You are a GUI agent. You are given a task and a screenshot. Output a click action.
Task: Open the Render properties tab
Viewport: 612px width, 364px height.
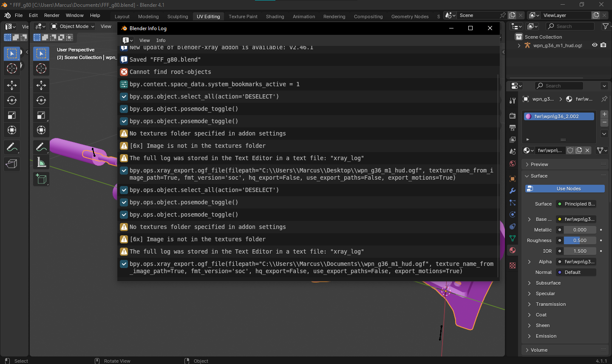[x=513, y=116]
